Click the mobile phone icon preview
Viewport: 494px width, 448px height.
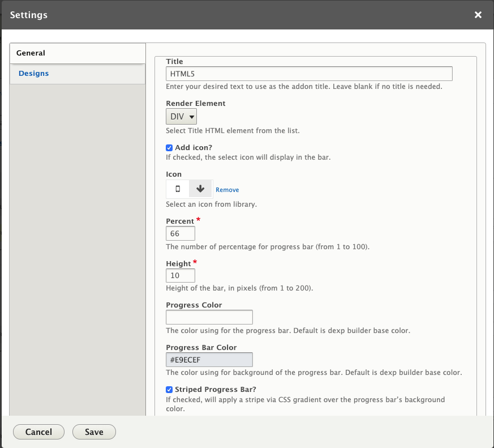coord(178,189)
